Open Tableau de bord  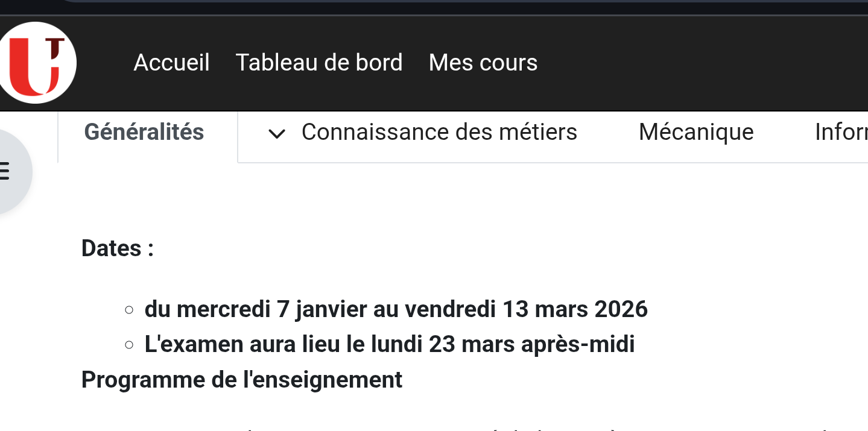[x=318, y=63]
